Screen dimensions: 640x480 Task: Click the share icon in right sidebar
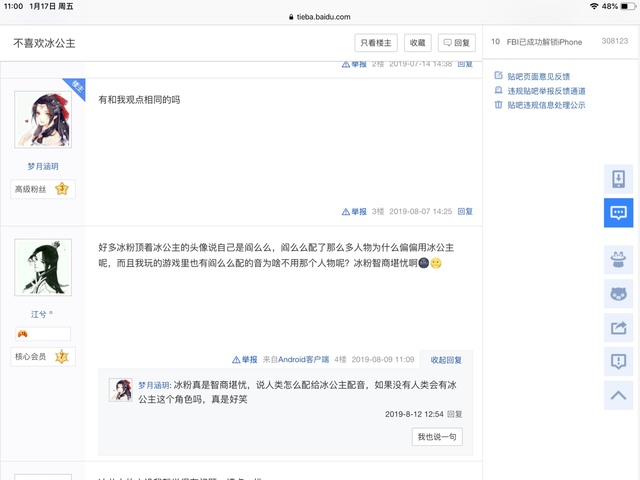click(x=618, y=327)
